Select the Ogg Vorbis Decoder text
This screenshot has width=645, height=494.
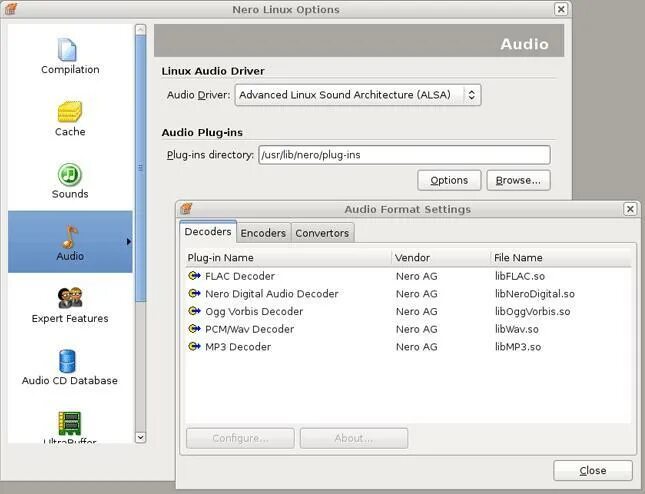pos(254,312)
